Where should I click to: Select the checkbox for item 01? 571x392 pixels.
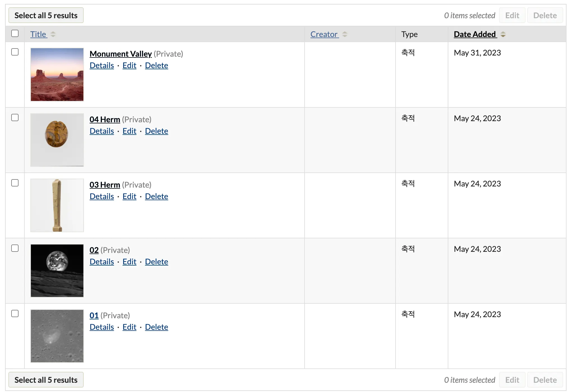[x=15, y=313]
